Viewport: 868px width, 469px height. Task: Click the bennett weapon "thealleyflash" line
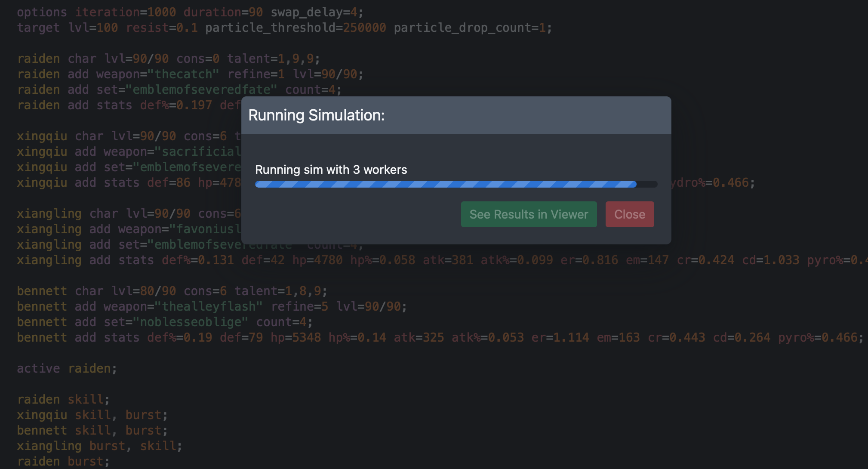coord(211,306)
